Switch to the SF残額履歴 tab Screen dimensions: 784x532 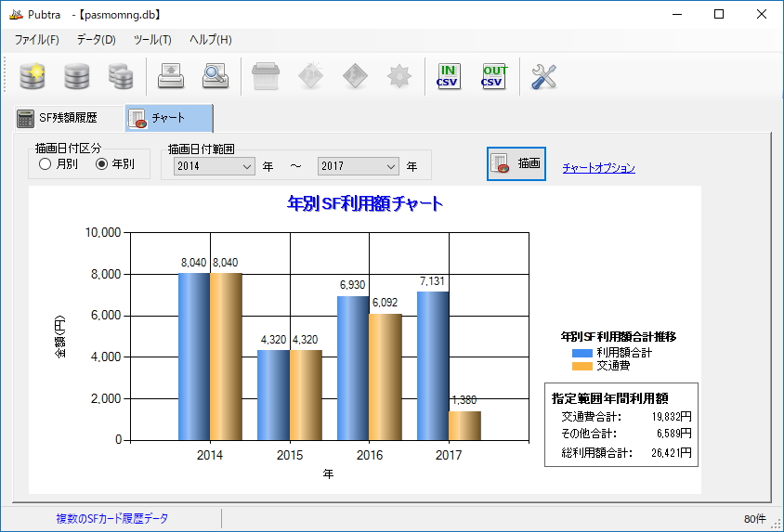(69, 119)
